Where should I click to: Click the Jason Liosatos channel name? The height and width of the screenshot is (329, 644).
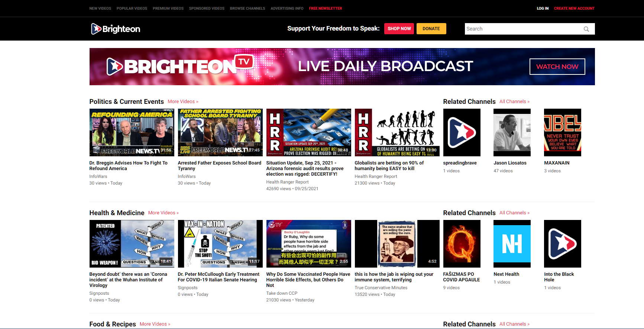coord(510,163)
